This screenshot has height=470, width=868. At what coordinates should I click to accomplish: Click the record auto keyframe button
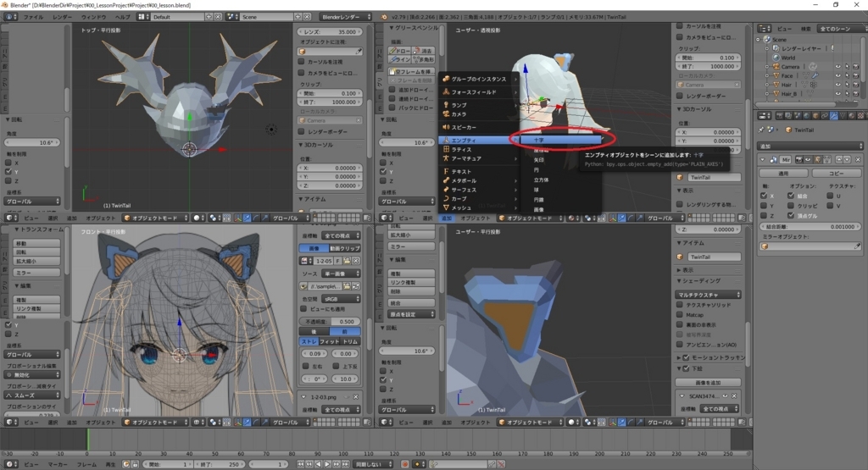404,464
